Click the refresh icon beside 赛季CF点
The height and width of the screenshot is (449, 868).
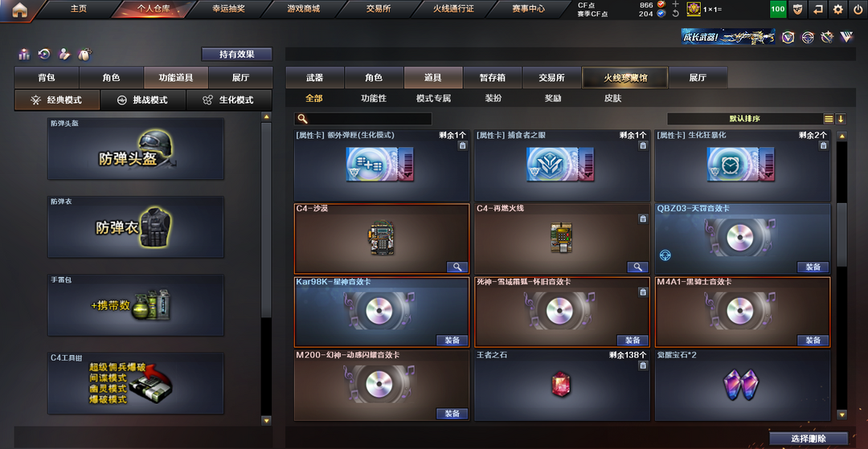coord(675,14)
